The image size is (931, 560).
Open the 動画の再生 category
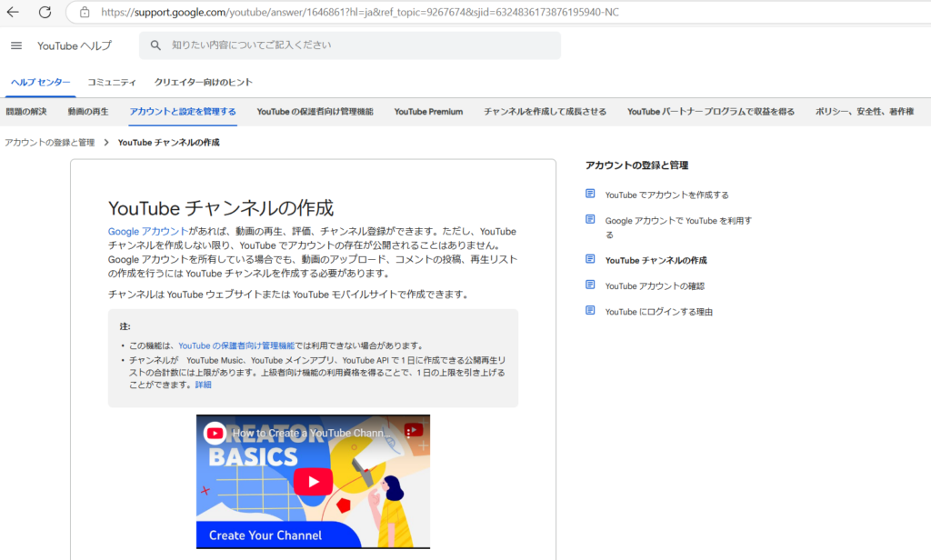88,112
